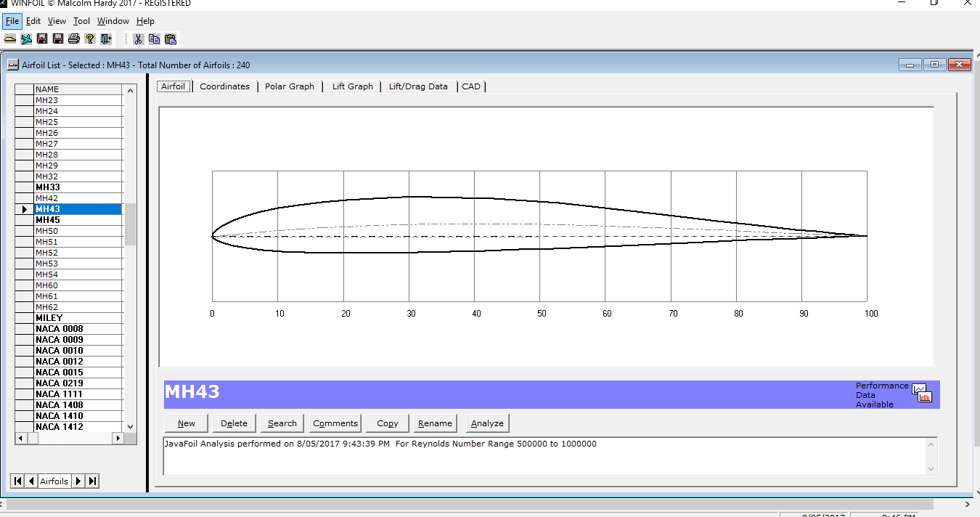Open the File menu
Image resolution: width=980 pixels, height=517 pixels.
coord(12,21)
